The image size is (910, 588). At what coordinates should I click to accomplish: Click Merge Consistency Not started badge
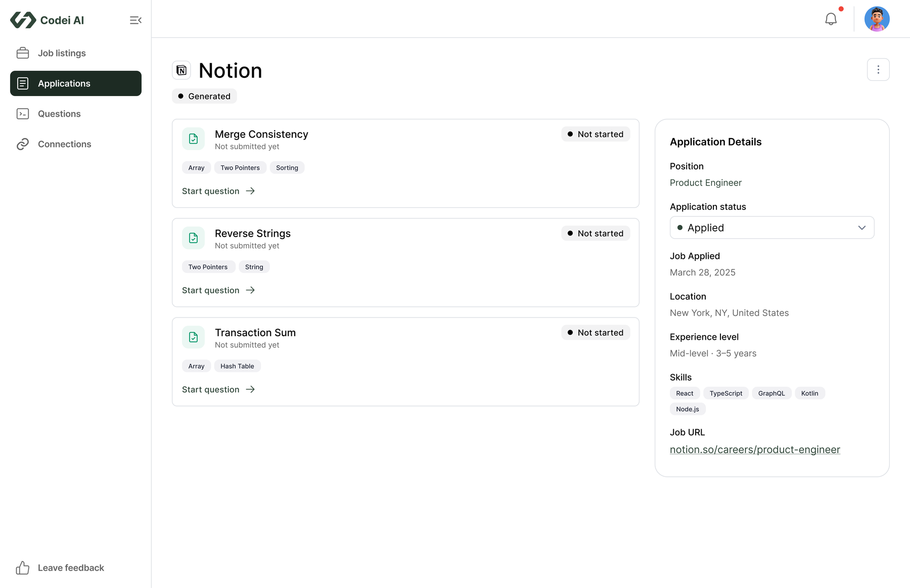tap(596, 134)
